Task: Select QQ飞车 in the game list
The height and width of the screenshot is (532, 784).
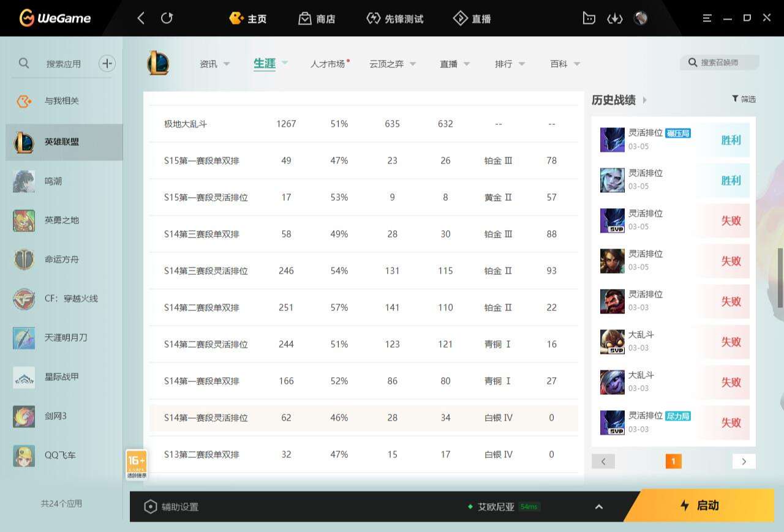Action: click(64, 455)
